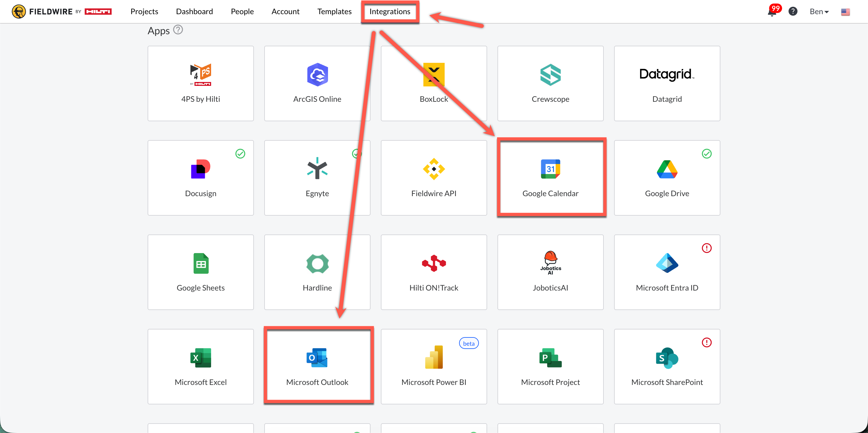Click Microsoft Entra ID's red alert badge

pyautogui.click(x=707, y=248)
